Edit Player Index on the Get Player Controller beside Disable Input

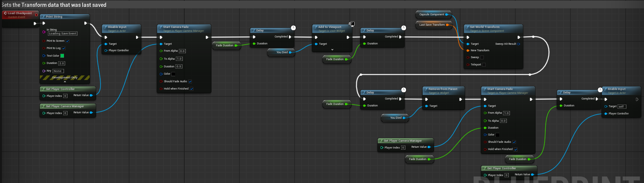point(65,96)
